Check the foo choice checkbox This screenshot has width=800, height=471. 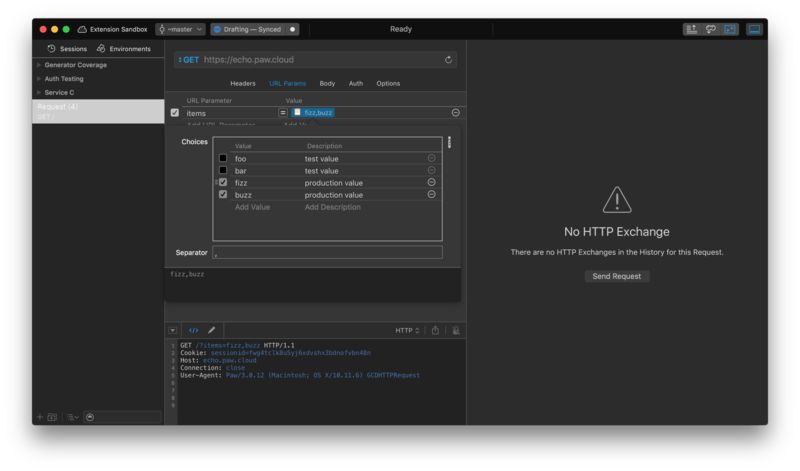[223, 159]
